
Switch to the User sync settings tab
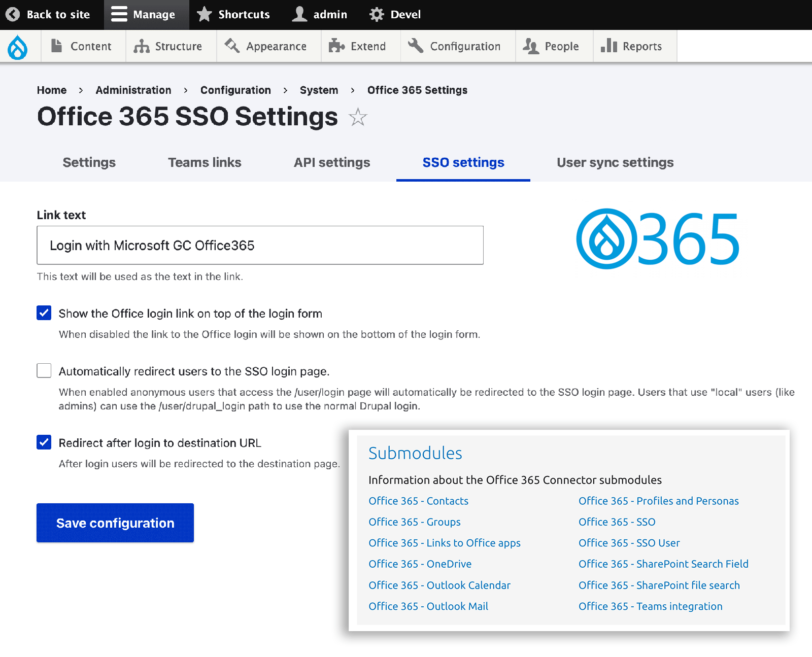pyautogui.click(x=615, y=162)
